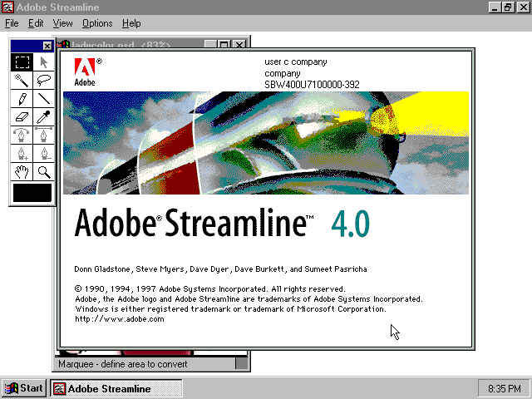Select the convert anchor point pen tool
This screenshot has height=399, width=532.
pyautogui.click(x=22, y=135)
